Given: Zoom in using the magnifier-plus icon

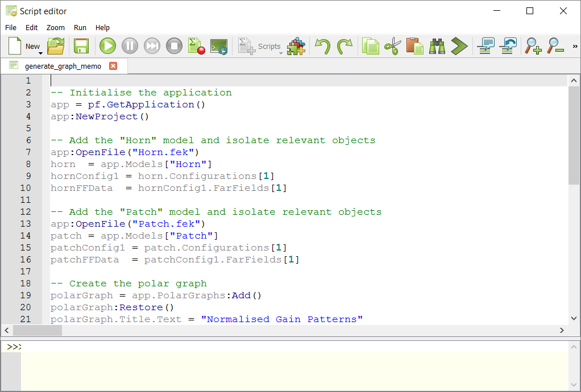Looking at the screenshot, I should tap(533, 46).
